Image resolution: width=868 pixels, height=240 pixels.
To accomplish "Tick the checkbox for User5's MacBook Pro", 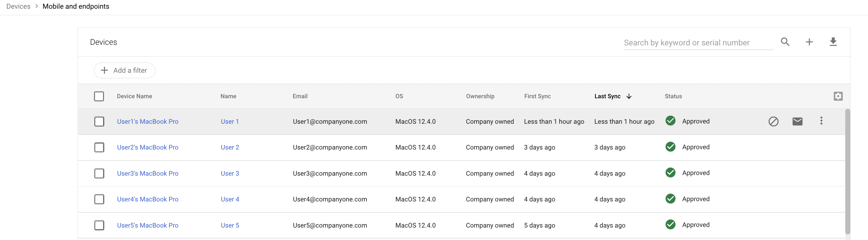I will point(99,225).
